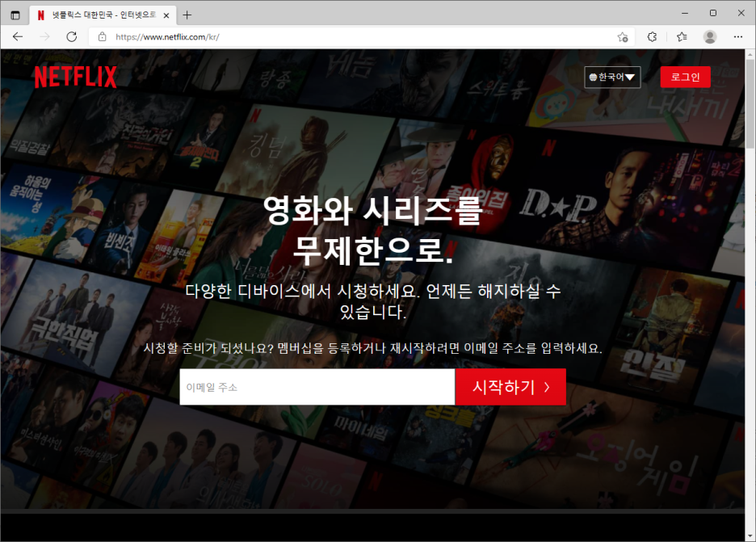View site information lock icon
Image resolution: width=756 pixels, height=542 pixels.
click(103, 36)
